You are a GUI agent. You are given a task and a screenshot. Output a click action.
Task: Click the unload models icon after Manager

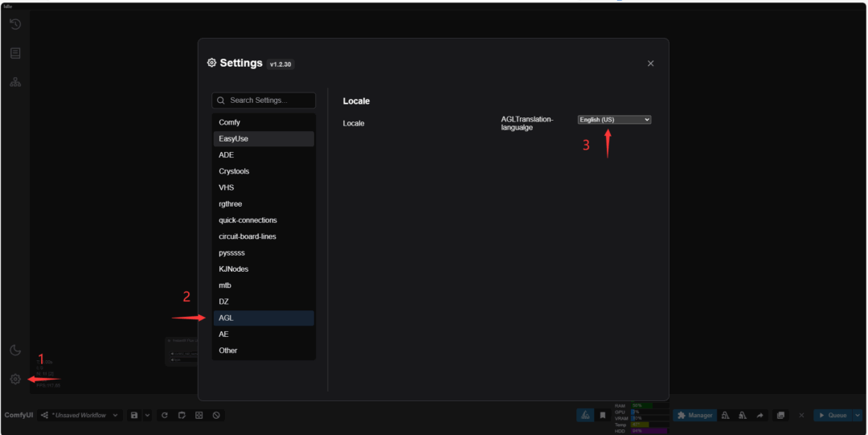pos(725,415)
